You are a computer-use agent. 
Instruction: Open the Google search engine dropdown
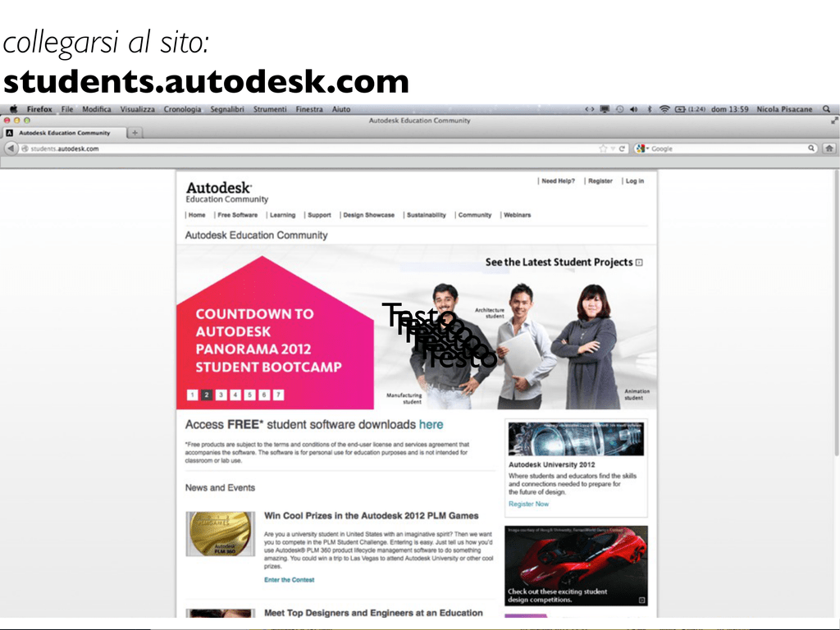[x=641, y=148]
